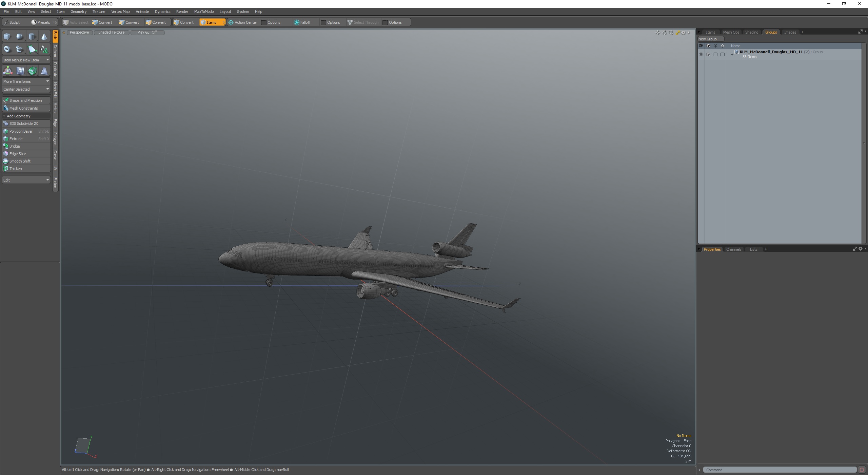
Task: Click the viewport rotate icon
Action: click(x=665, y=33)
